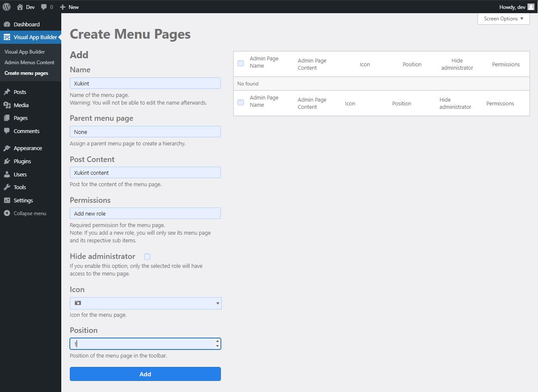Open Admin Menus Content submenu
538x392 pixels.
pyautogui.click(x=29, y=62)
